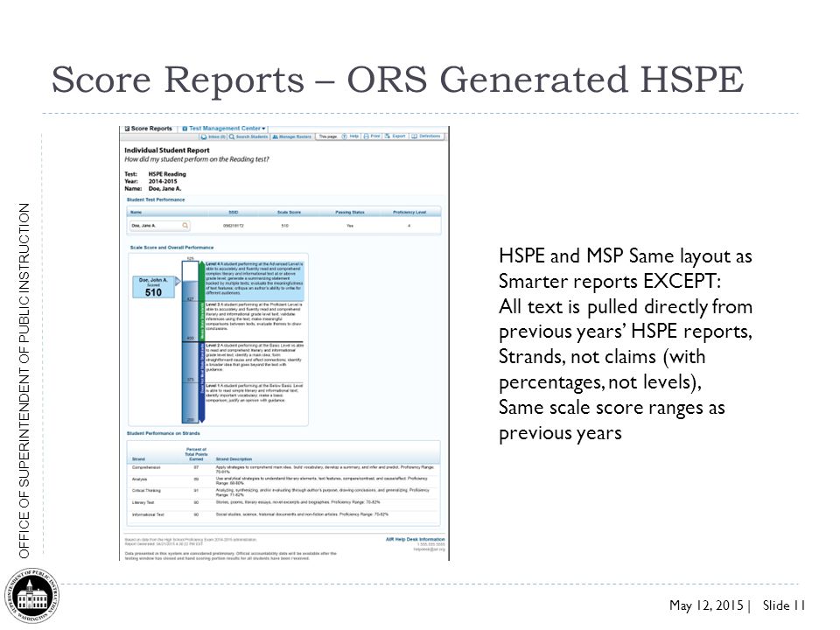The width and height of the screenshot is (840, 630).
Task: Click the Scale Score column header
Action: (x=289, y=212)
